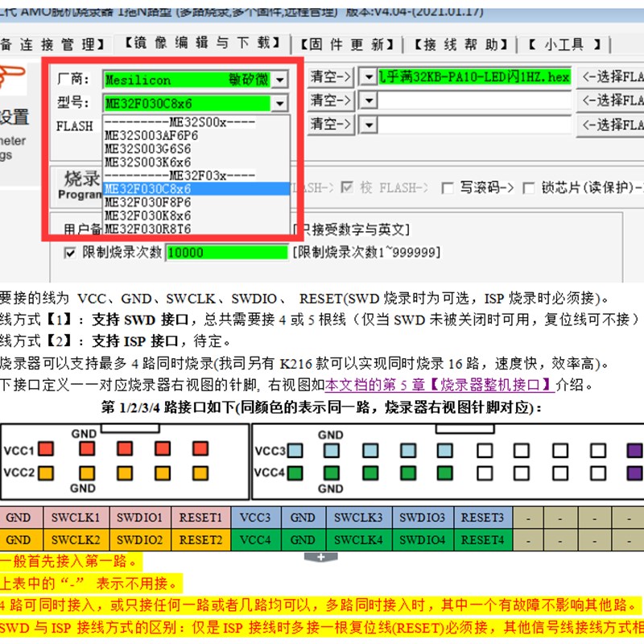Screen dimensions: 644x644
Task: Click the RESET3 table cell
Action: tap(483, 518)
